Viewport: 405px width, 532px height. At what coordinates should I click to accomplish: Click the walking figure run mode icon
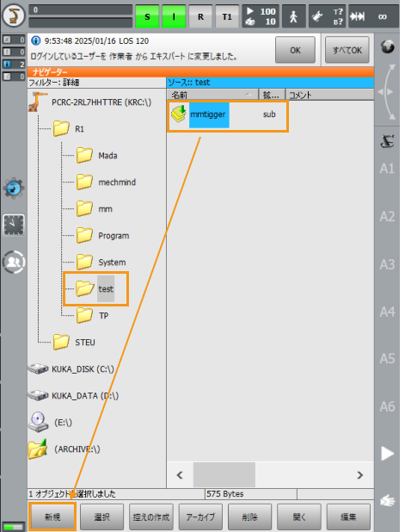click(x=293, y=16)
